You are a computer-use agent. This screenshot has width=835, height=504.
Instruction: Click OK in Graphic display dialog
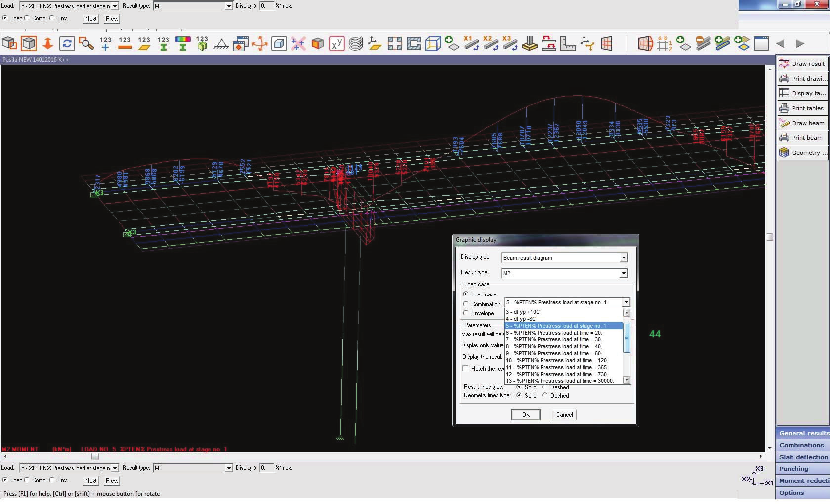click(526, 415)
